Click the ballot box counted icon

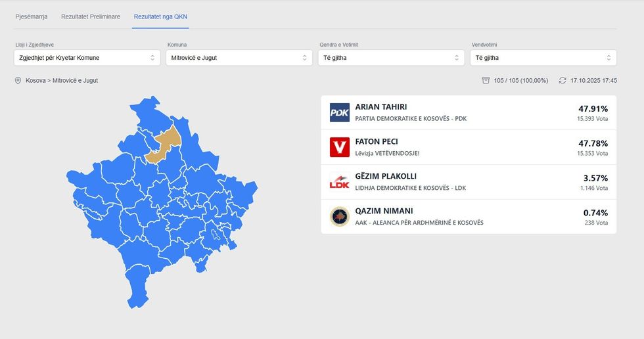486,81
